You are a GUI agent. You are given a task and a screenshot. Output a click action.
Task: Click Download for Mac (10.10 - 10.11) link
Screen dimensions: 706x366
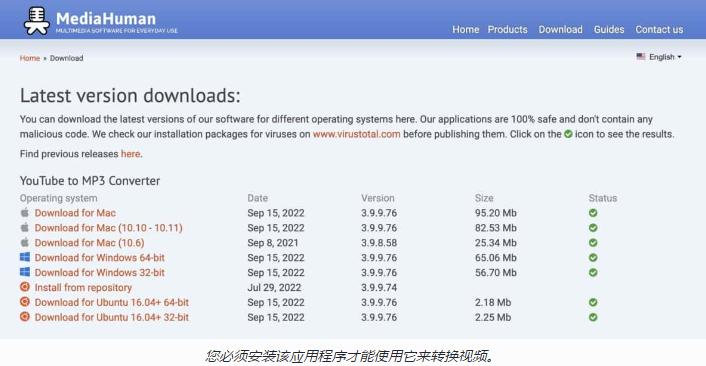tap(109, 228)
